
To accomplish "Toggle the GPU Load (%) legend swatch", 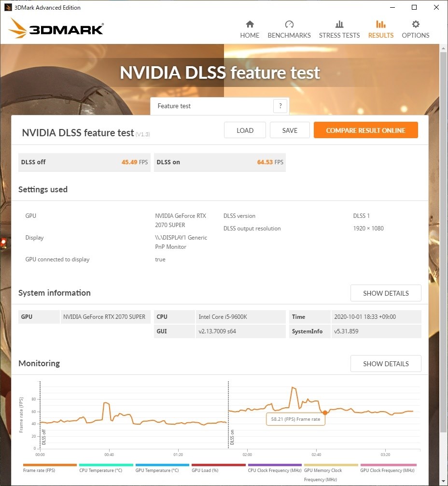I will tap(218, 465).
